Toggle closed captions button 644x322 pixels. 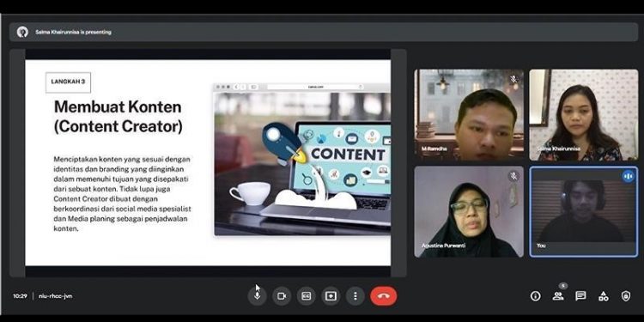click(306, 296)
